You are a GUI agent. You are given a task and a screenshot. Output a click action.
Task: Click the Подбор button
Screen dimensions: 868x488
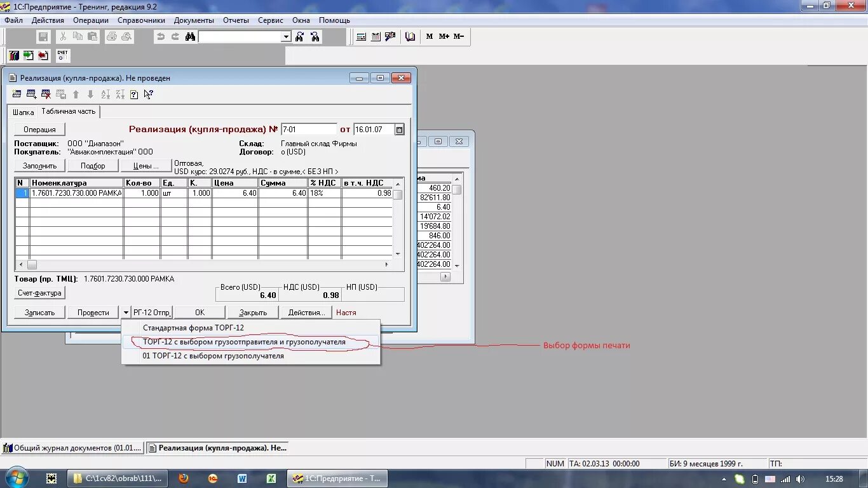click(x=93, y=166)
